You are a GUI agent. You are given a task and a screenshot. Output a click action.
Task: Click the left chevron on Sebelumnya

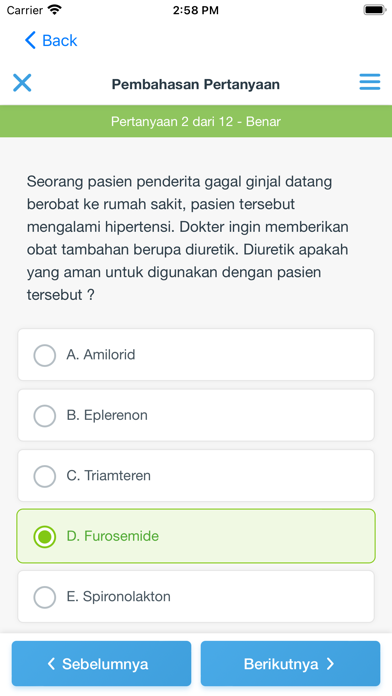pos(51,664)
